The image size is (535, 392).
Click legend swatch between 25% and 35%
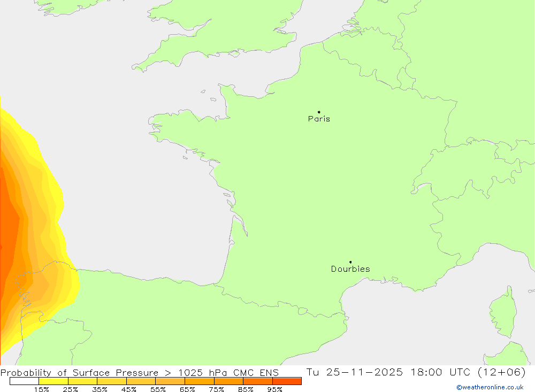pos(82,381)
